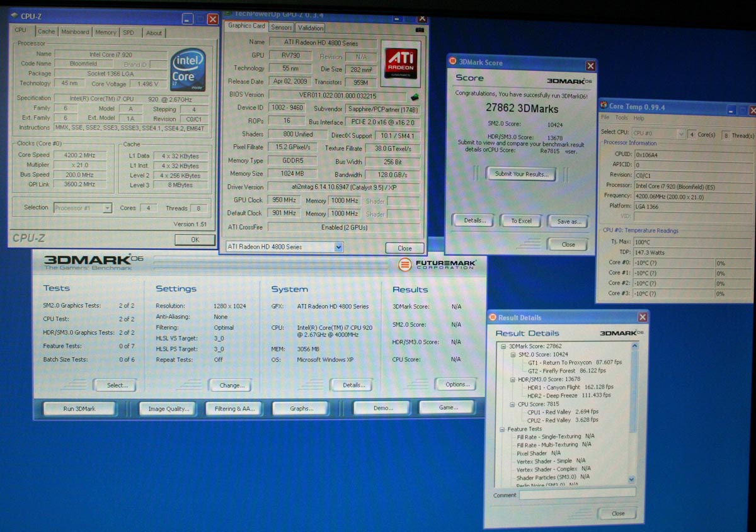This screenshot has width=756, height=532.
Task: Select the HDR2 - Deep Freeze row
Action: coord(569,395)
